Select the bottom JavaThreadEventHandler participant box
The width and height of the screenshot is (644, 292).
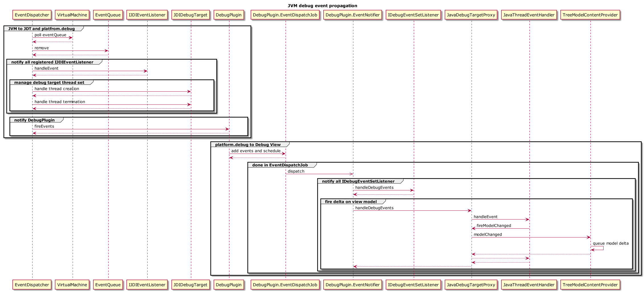pos(529,285)
